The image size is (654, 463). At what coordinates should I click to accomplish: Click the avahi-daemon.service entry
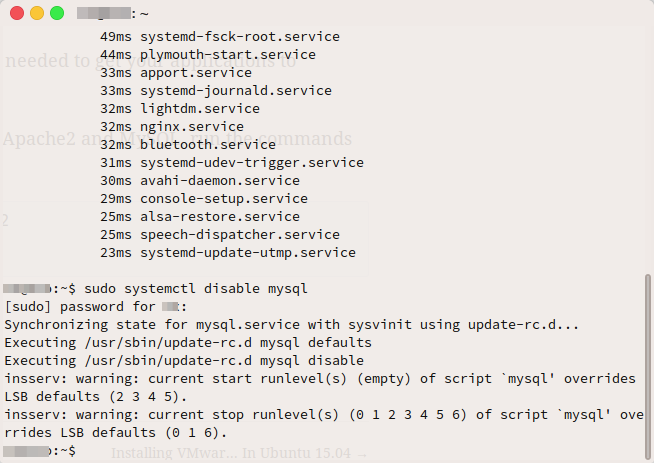(x=220, y=181)
